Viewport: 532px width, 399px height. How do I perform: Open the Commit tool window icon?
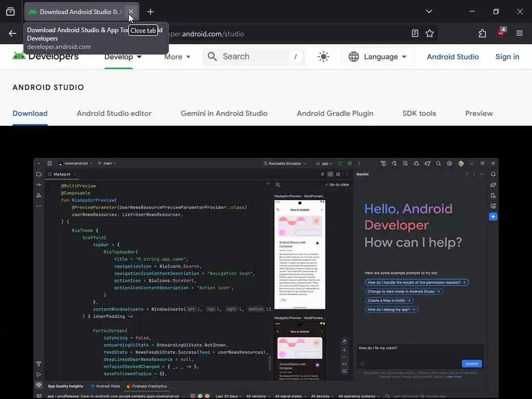tap(38, 185)
